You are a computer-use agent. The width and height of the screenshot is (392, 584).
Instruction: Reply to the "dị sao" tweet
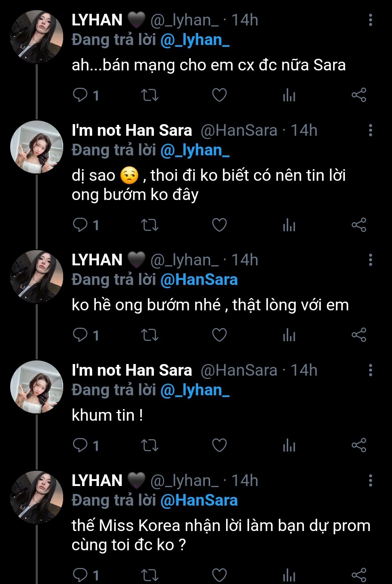80,225
